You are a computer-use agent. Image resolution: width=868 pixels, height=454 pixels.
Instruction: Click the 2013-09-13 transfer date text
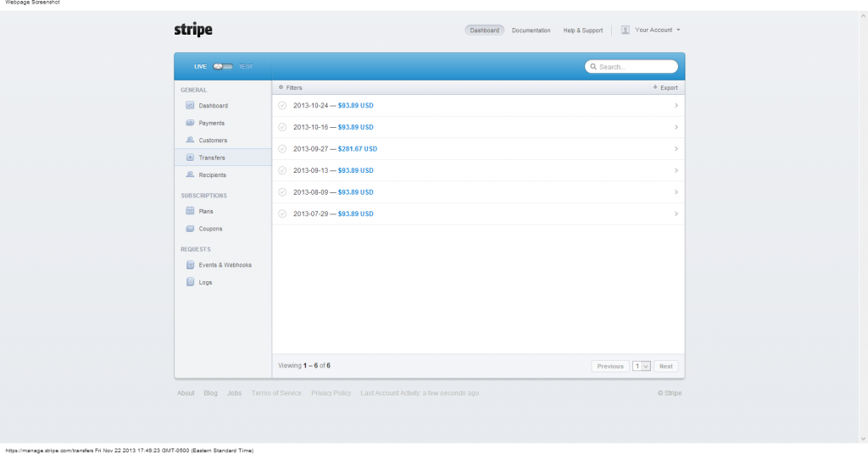point(310,170)
